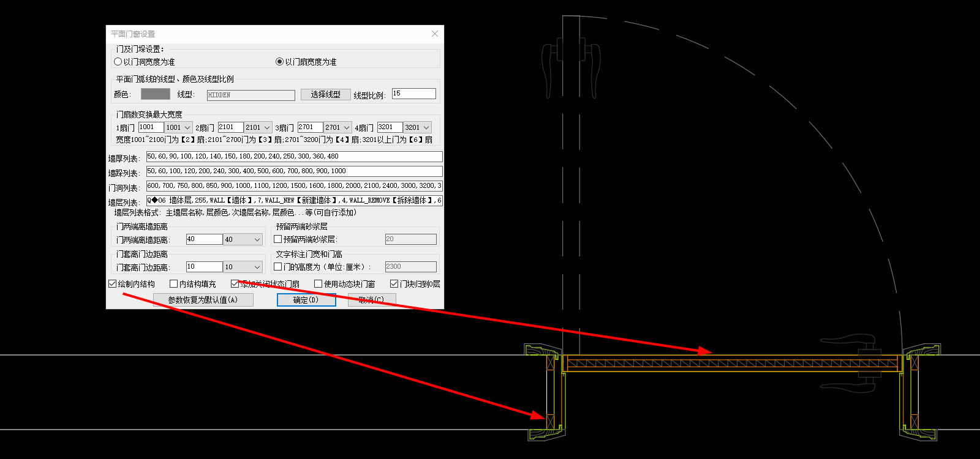Image resolution: width=980 pixels, height=459 pixels.
Task: Click the 3扇门 width input field 2701
Action: [x=310, y=127]
